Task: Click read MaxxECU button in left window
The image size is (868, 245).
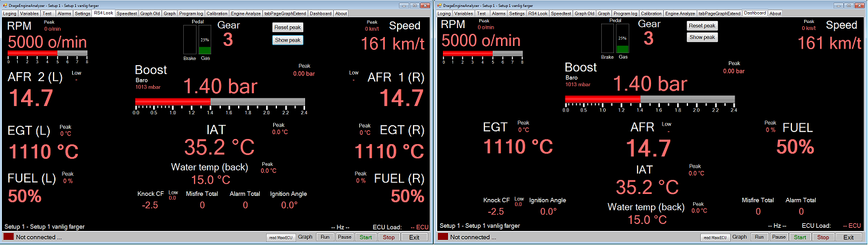Action: pos(281,237)
